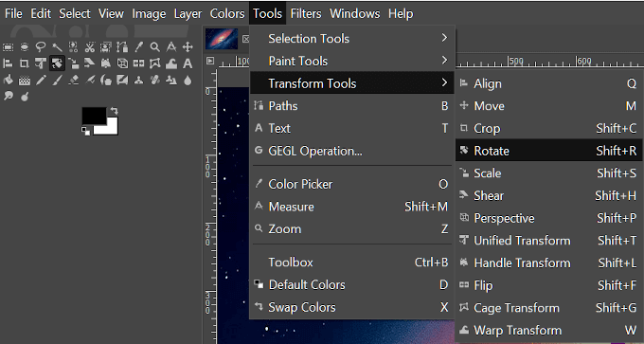This screenshot has height=344, width=644.
Task: Choose Default Colors in Tools menu
Action: 352,284
